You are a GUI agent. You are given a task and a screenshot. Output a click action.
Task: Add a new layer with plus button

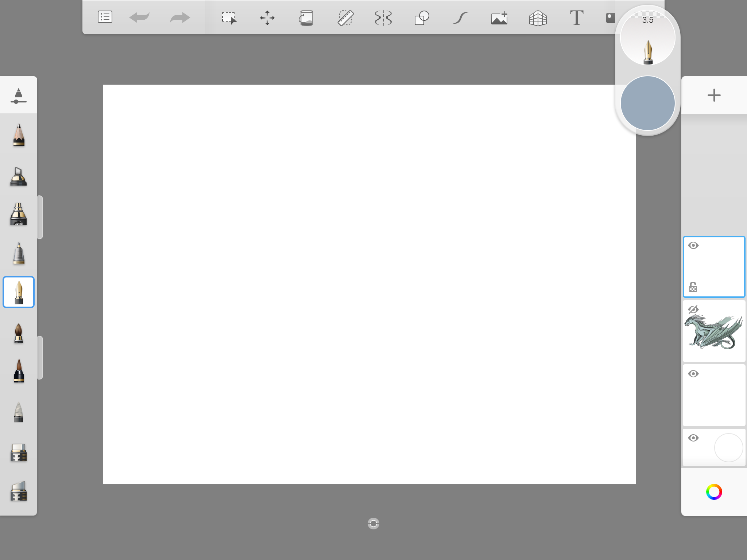point(714,96)
